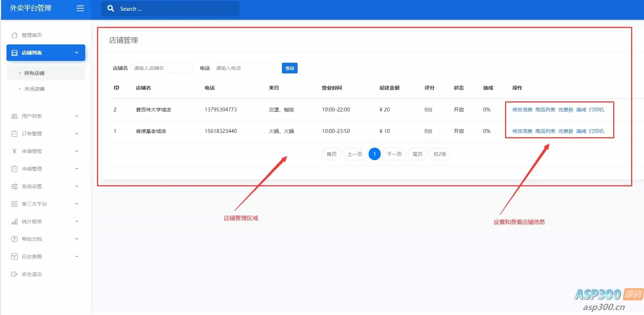
Task: Click the 安全退出 logout icon
Action: click(14, 274)
